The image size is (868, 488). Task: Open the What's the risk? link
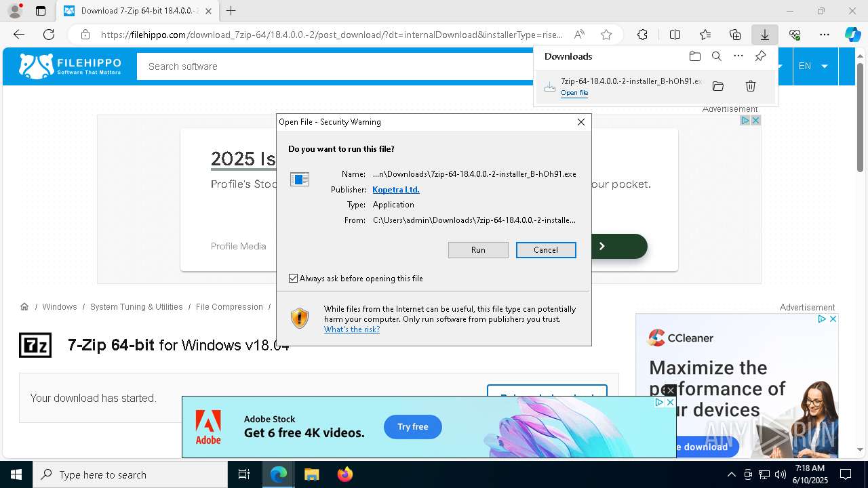coord(352,329)
